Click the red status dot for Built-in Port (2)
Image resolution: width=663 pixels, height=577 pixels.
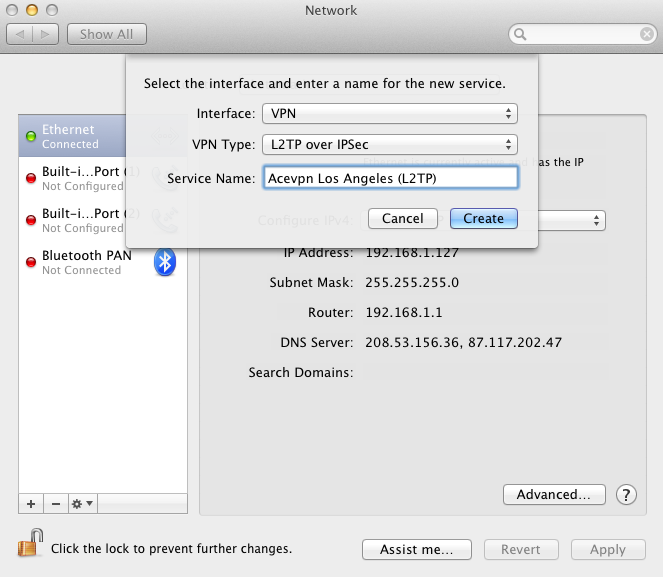pos(31,220)
